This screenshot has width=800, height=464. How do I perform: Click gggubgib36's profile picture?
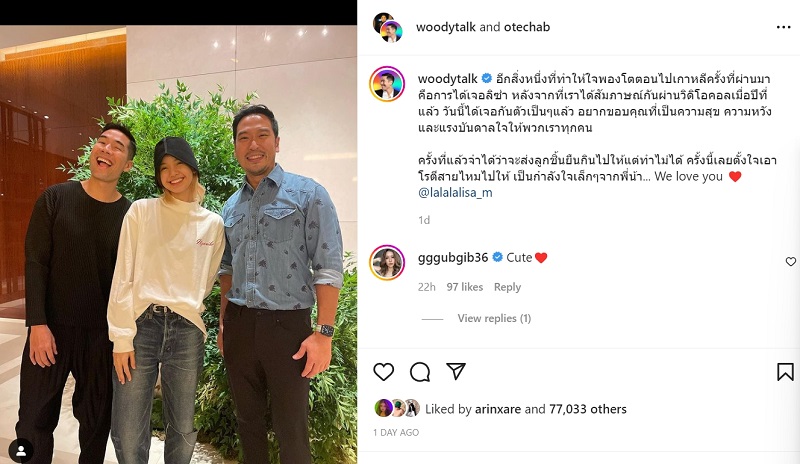(x=387, y=262)
